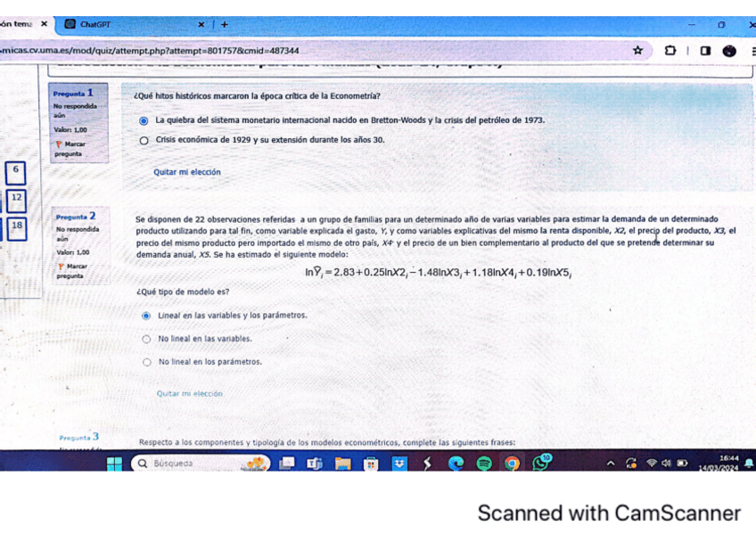Open the Windows Start menu

[x=114, y=464]
